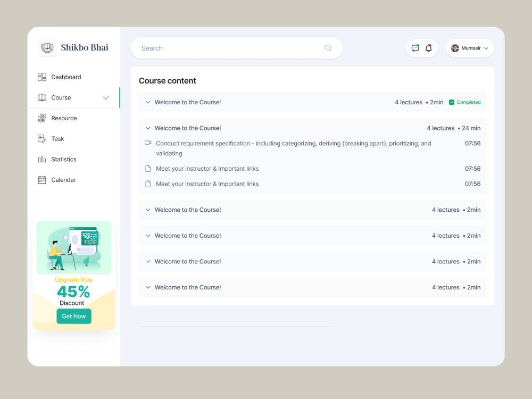Click the notification bell icon
The image size is (532, 399).
pos(428,48)
